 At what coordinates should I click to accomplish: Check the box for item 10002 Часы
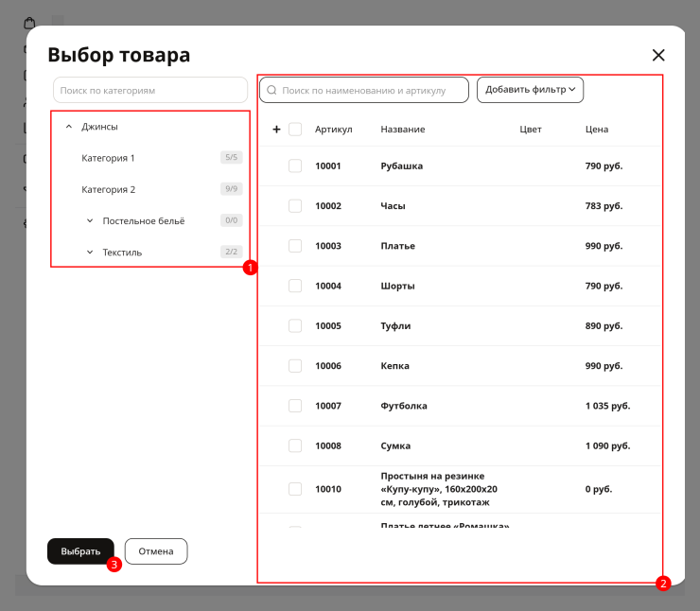pos(295,206)
